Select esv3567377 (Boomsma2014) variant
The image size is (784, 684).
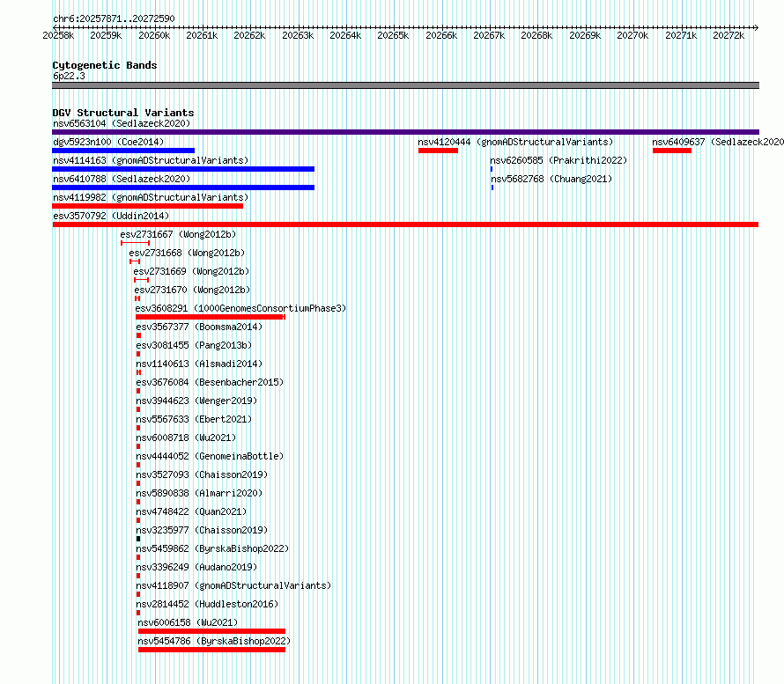pyautogui.click(x=199, y=327)
